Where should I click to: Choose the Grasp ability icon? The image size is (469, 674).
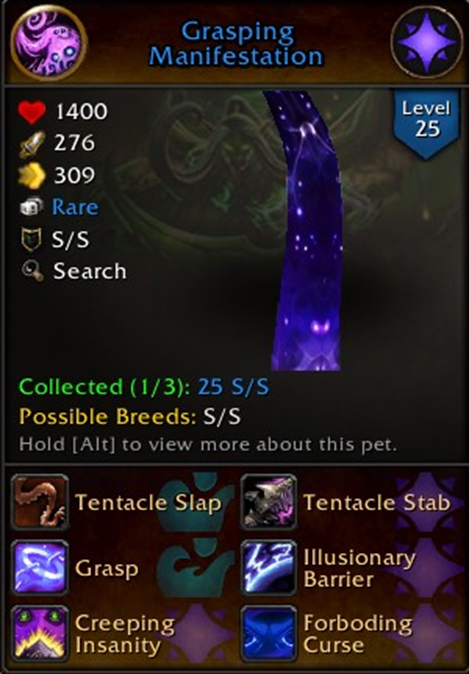click(x=40, y=567)
